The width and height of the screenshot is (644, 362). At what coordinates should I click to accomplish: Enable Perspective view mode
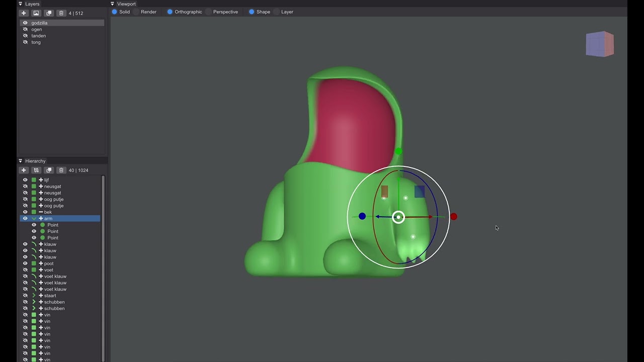[x=208, y=12]
